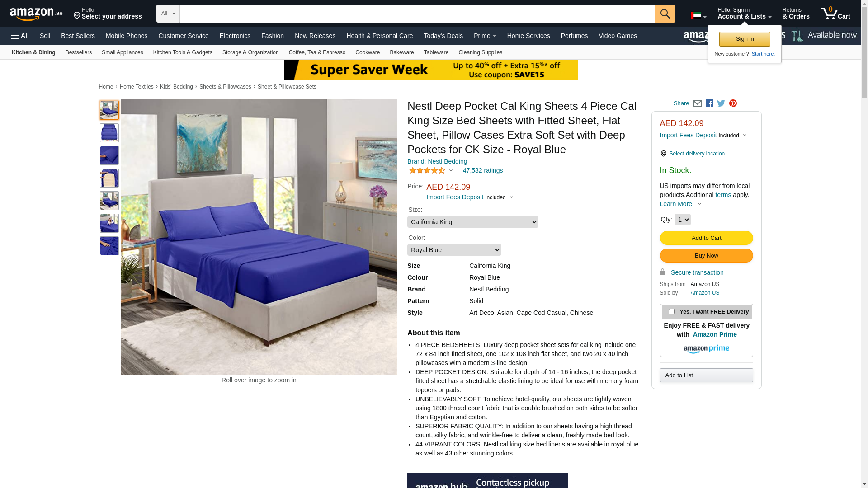Open the Size California King dropdown
The width and height of the screenshot is (868, 488).
coord(472,222)
